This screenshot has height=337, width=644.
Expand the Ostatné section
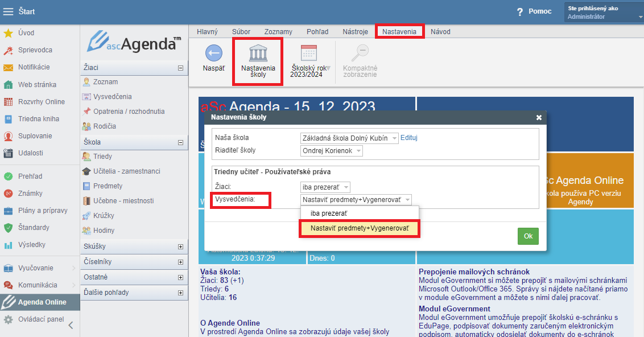180,278
